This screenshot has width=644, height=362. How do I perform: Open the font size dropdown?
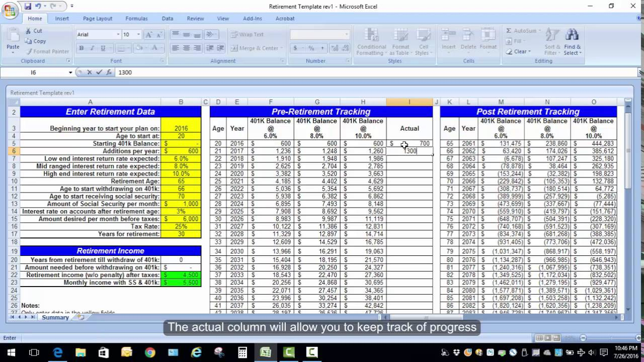[x=139, y=35]
